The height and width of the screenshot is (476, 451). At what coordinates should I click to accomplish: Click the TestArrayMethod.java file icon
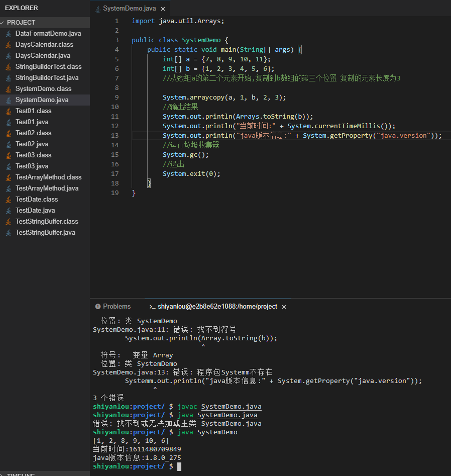9,188
